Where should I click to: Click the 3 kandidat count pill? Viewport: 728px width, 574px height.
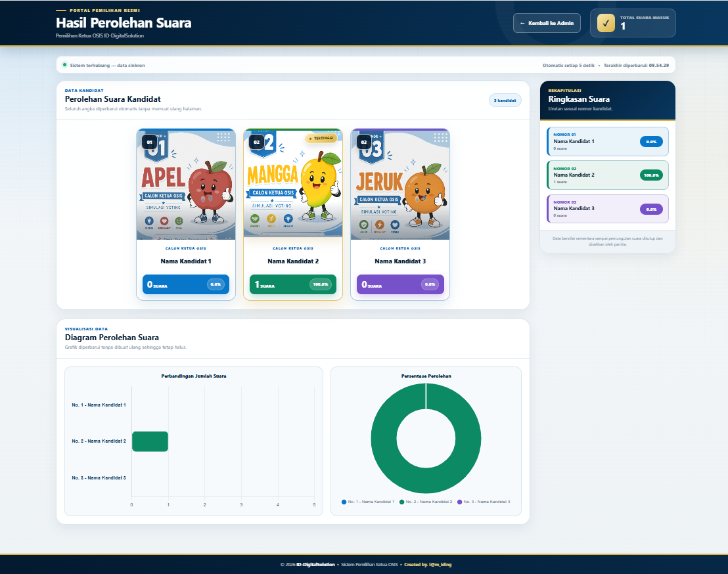pyautogui.click(x=505, y=100)
